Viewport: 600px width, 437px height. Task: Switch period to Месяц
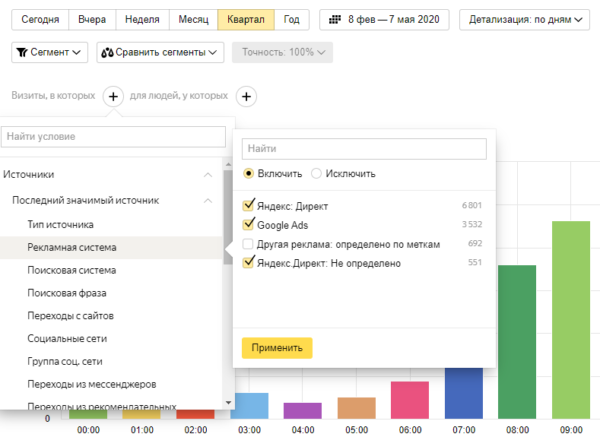click(x=193, y=20)
